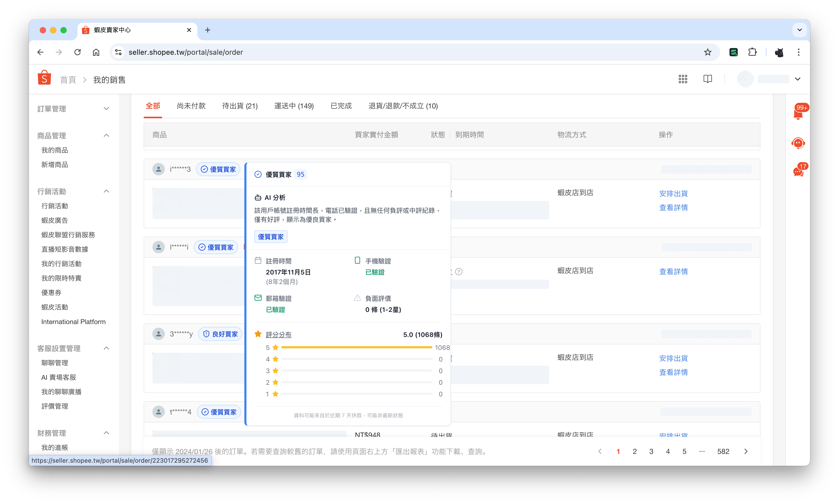Open the green extension icon in toolbar
This screenshot has width=839, height=504.
coord(733,52)
